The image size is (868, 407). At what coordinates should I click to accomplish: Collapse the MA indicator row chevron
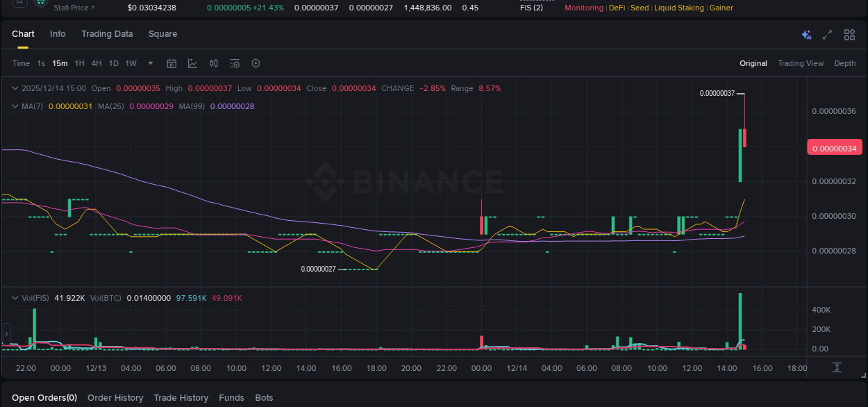(x=15, y=106)
